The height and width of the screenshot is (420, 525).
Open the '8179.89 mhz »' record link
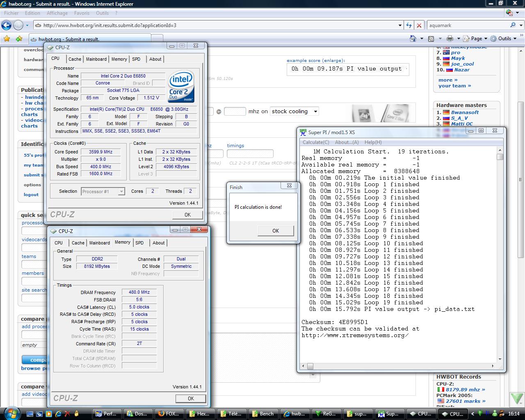click(465, 390)
